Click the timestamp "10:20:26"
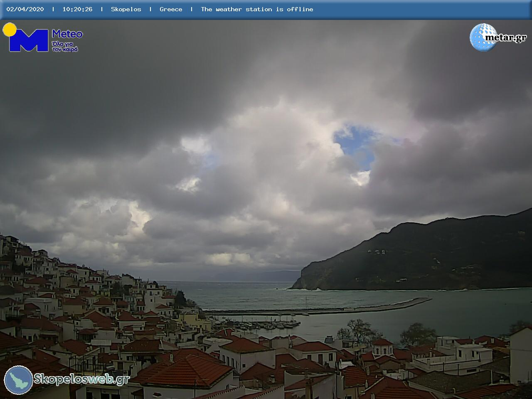This screenshot has height=399, width=532. [x=77, y=9]
